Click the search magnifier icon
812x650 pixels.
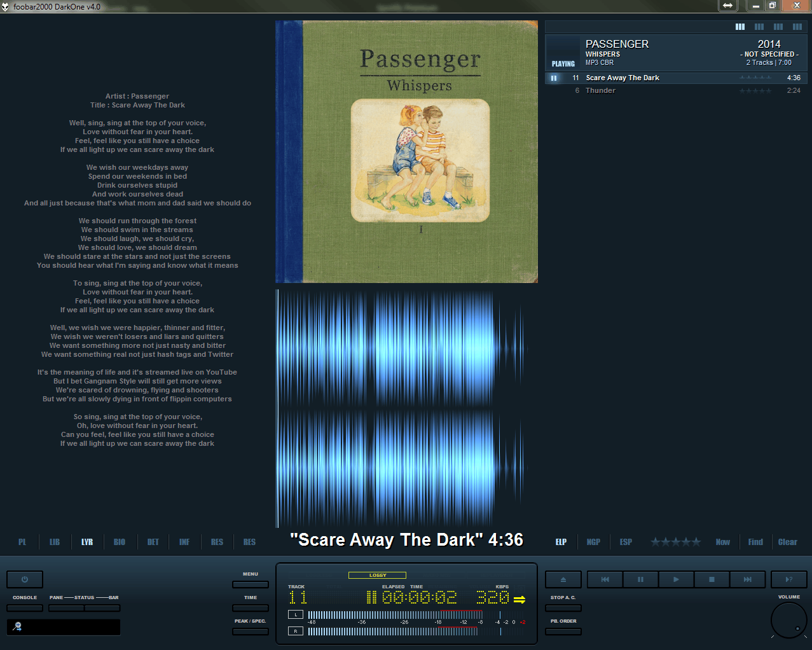coord(18,626)
